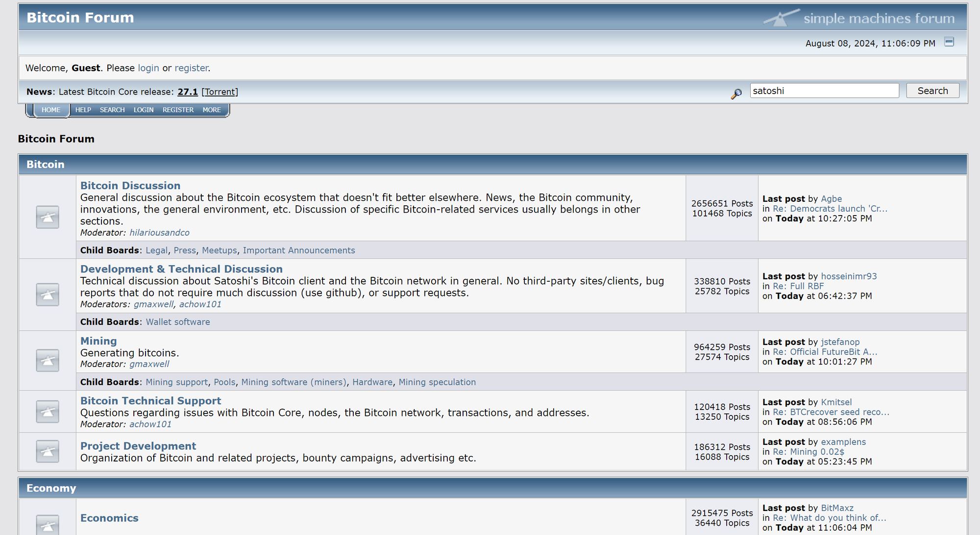
Task: Click the Project Development board icon
Action: tap(48, 452)
